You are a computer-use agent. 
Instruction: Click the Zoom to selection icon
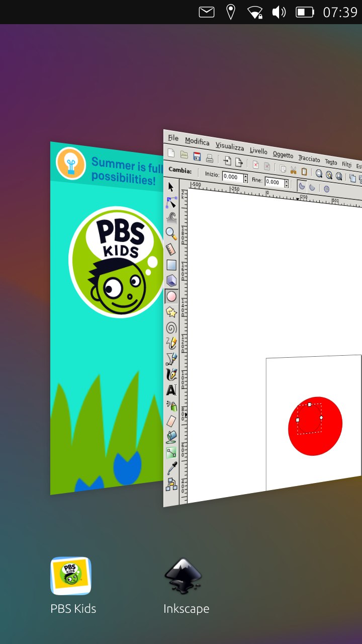[319, 174]
